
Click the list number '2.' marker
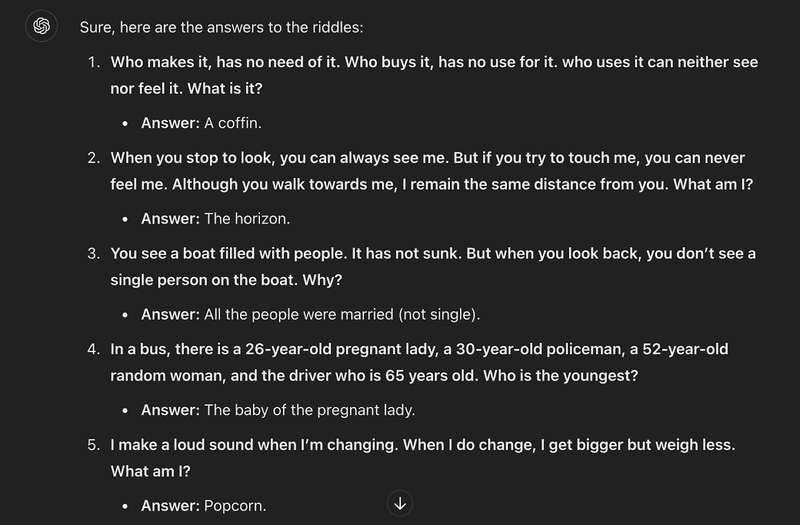93,158
